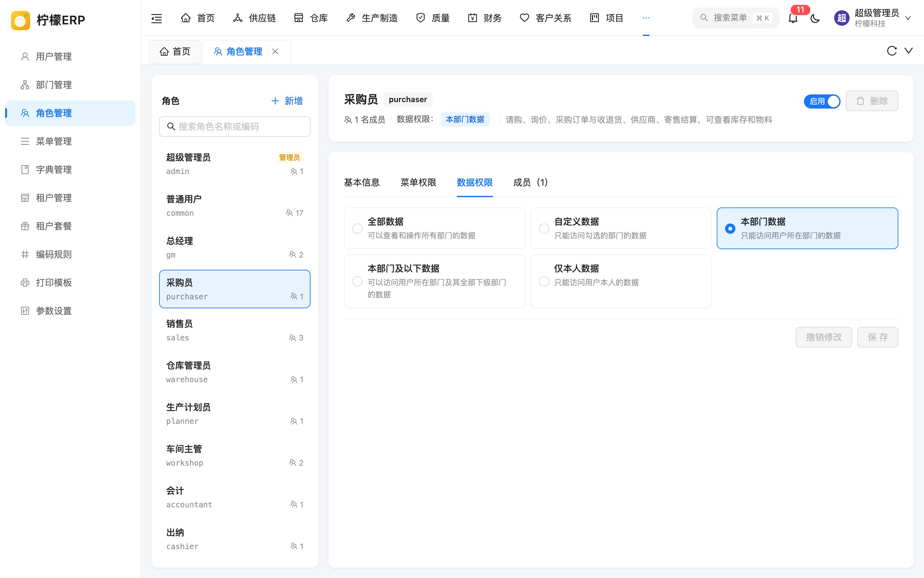Screen dimensions: 924x578
Task: Select the 生产计划员 planner role
Action: tap(235, 414)
